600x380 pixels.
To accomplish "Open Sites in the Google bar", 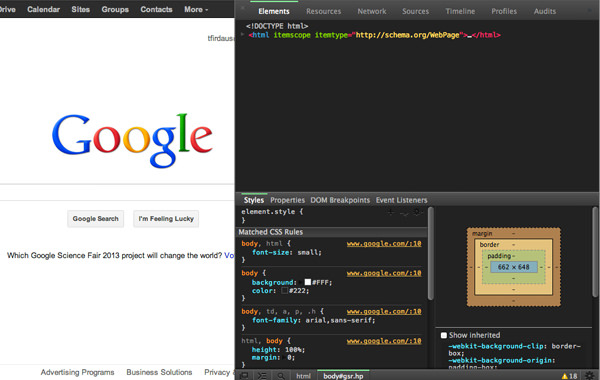I will click(80, 9).
